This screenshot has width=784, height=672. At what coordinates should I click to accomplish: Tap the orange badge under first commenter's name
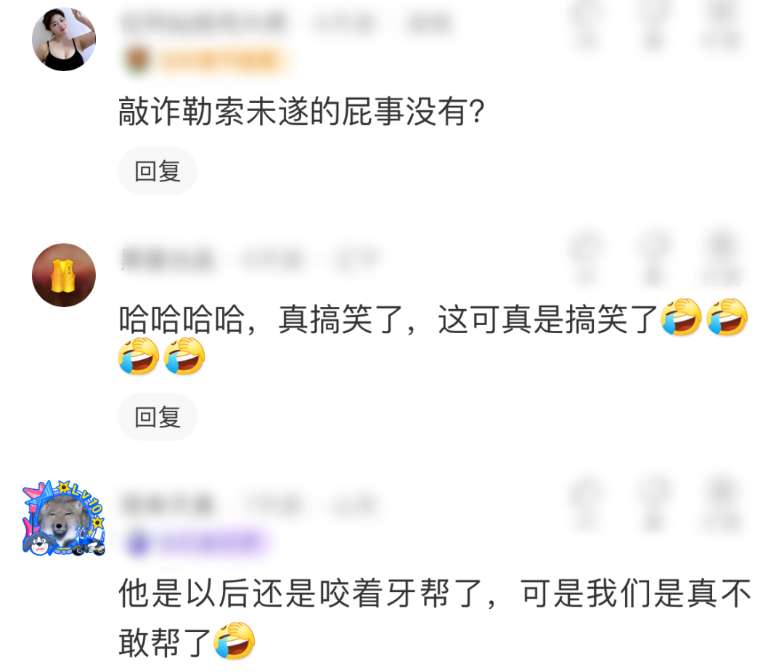tap(206, 60)
